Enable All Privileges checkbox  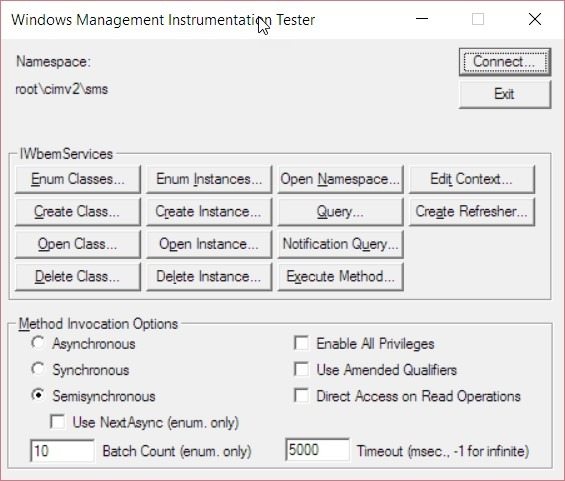301,343
